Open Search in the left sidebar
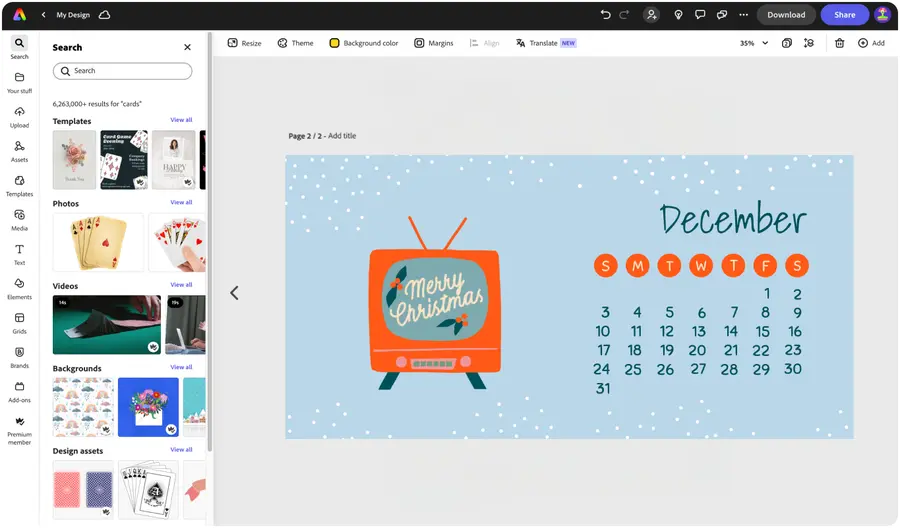This screenshot has height=528, width=900. pyautogui.click(x=20, y=48)
